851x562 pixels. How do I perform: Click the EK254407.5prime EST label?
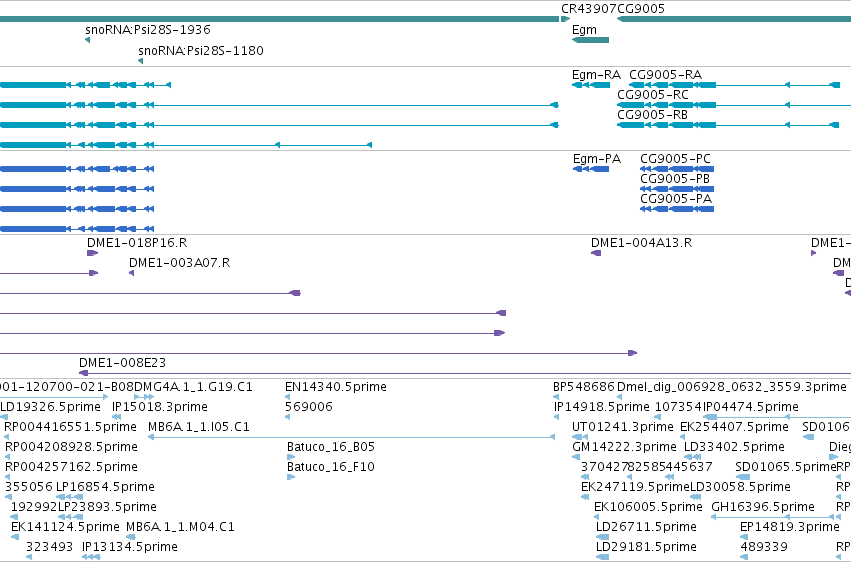tap(734, 427)
